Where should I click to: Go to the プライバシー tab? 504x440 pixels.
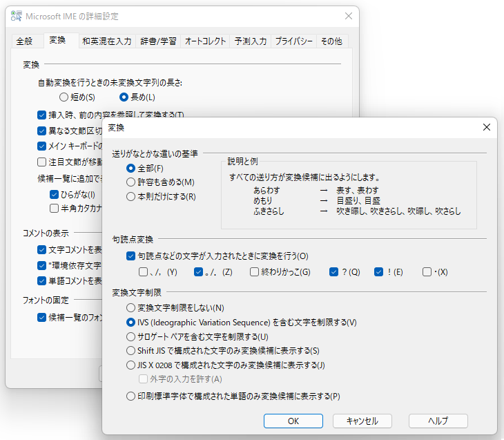294,41
